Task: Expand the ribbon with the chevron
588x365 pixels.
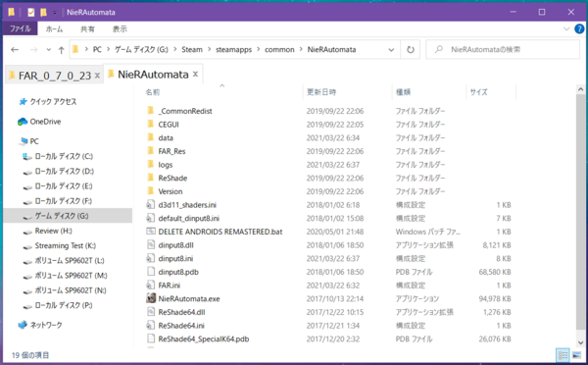Action: [x=566, y=28]
